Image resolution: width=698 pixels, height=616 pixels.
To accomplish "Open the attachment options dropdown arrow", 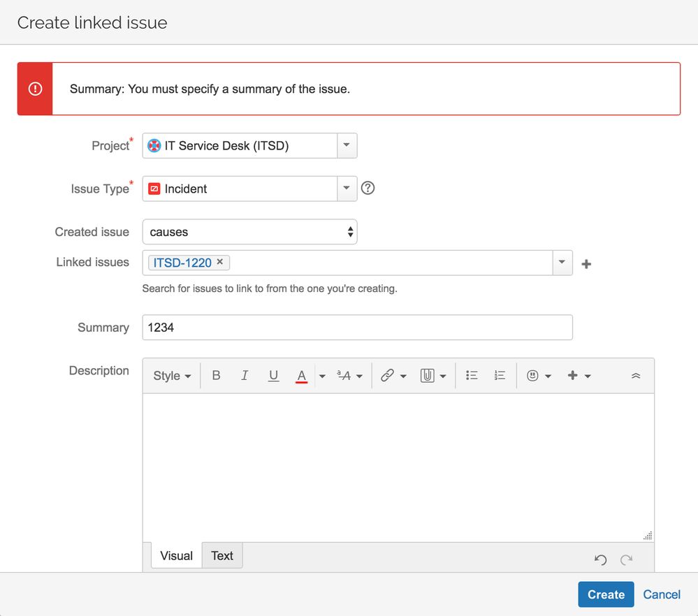I will click(x=443, y=376).
